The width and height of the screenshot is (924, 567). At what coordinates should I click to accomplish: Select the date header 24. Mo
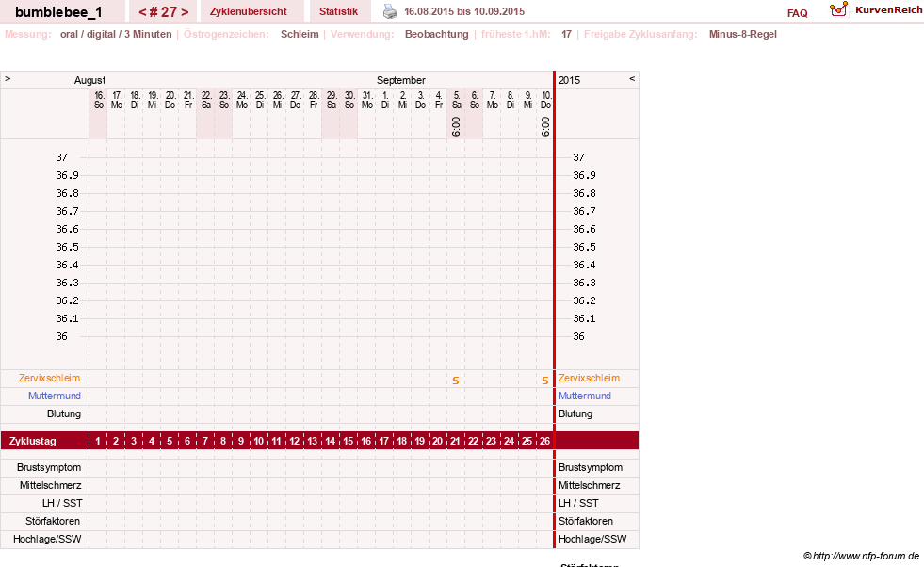242,100
